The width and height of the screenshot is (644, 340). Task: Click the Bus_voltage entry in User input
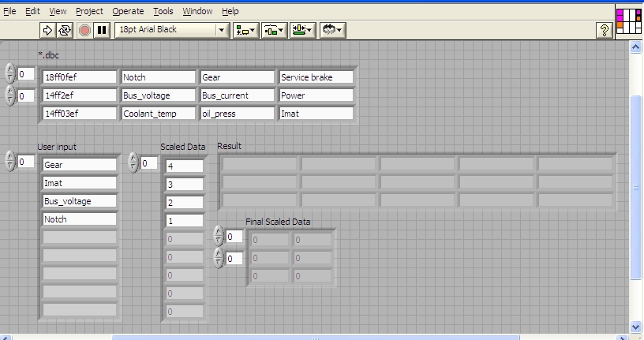(79, 201)
